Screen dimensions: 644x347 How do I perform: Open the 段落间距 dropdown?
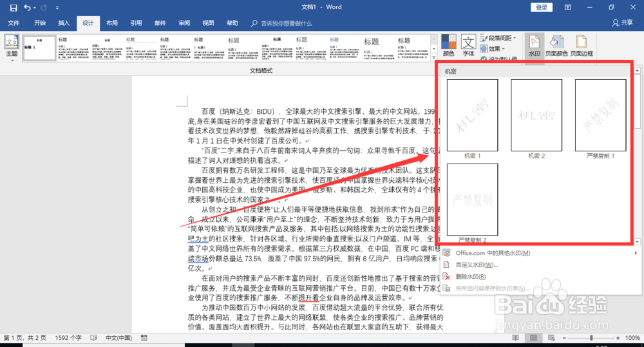[x=498, y=38]
